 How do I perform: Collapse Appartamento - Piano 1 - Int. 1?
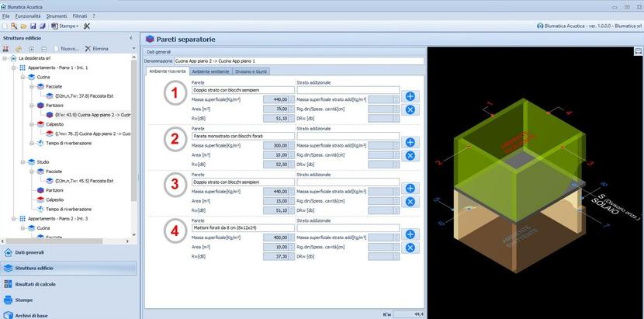click(x=13, y=68)
